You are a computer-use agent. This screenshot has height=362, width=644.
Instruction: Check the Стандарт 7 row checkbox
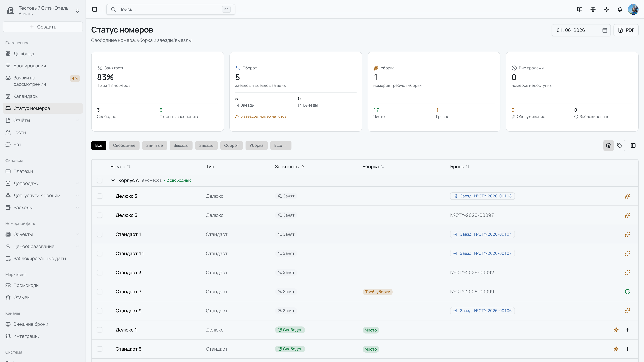(99, 292)
